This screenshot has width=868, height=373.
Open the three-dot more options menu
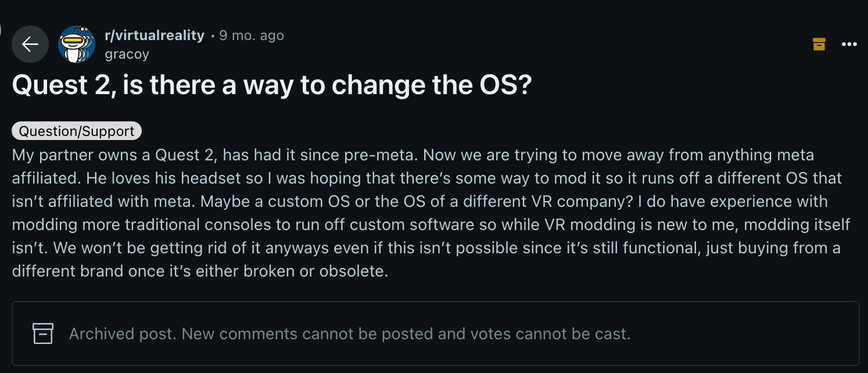point(849,44)
